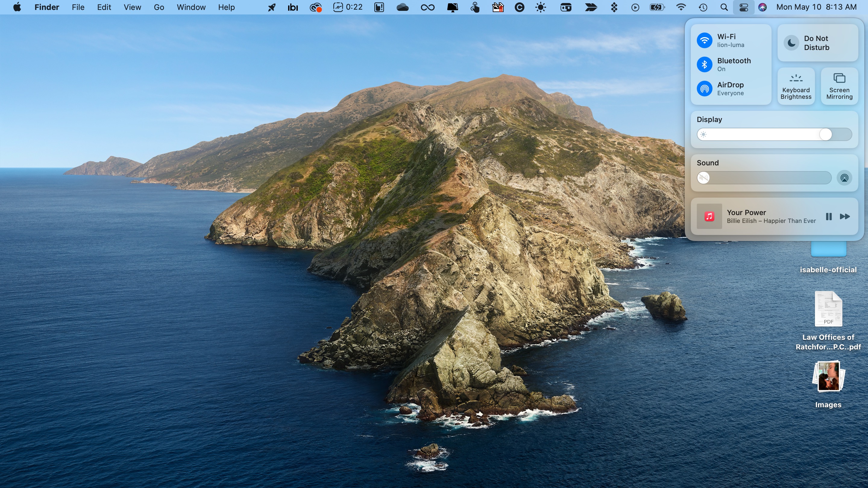Activate Siri from the menu bar
Viewport: 868px width, 488px height.
[x=763, y=7]
